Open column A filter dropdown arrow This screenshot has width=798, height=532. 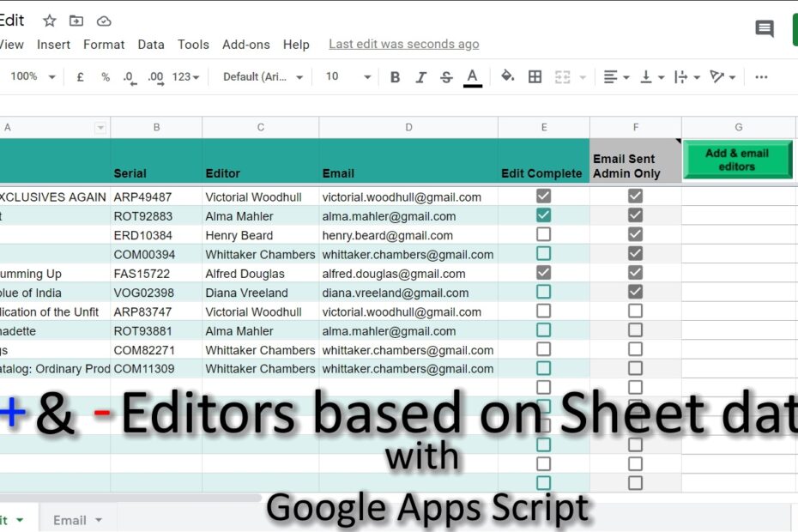click(100, 127)
